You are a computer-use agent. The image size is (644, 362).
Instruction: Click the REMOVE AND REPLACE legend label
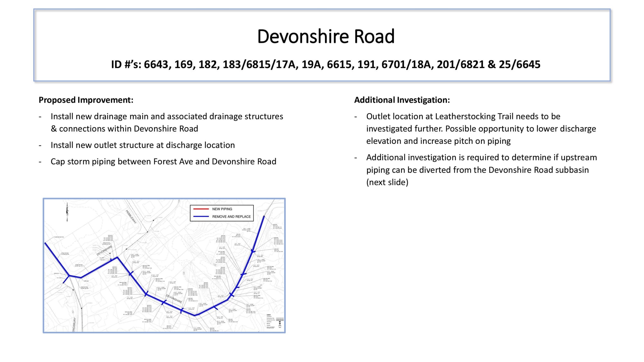[231, 217]
